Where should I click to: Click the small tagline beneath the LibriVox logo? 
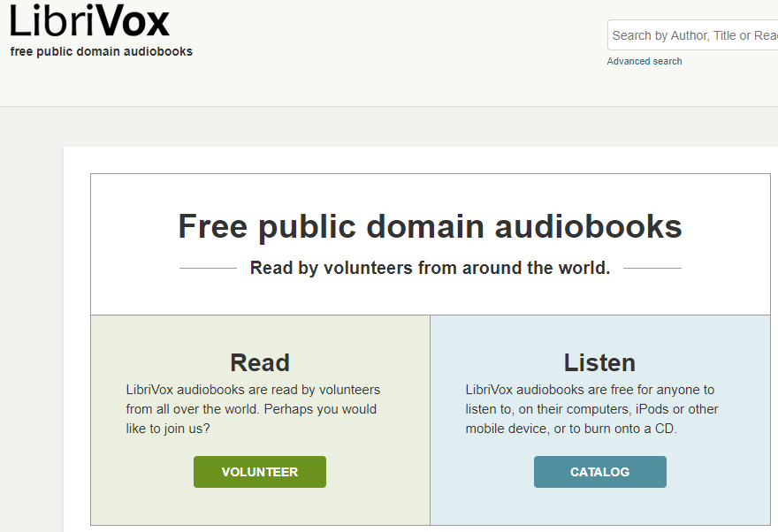click(102, 51)
